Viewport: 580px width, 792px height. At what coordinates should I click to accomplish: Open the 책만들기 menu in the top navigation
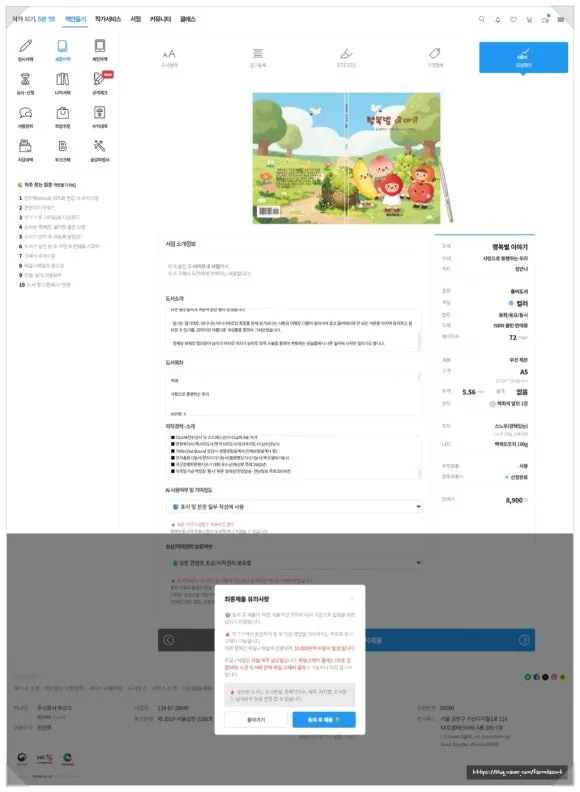click(75, 19)
